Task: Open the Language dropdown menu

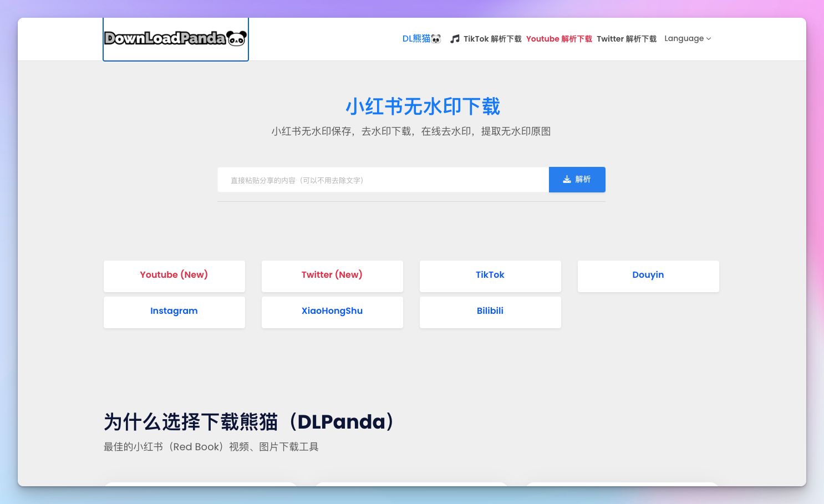Action: (684, 39)
